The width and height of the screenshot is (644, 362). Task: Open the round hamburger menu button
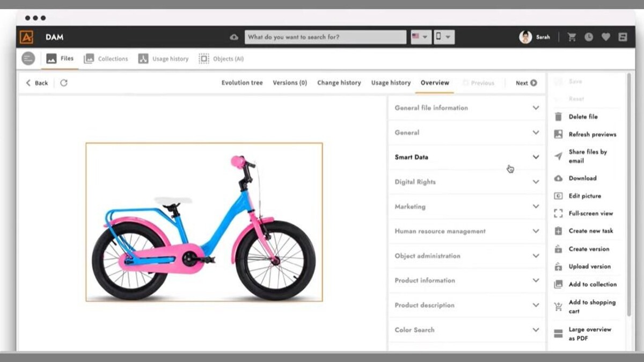pyautogui.click(x=28, y=59)
